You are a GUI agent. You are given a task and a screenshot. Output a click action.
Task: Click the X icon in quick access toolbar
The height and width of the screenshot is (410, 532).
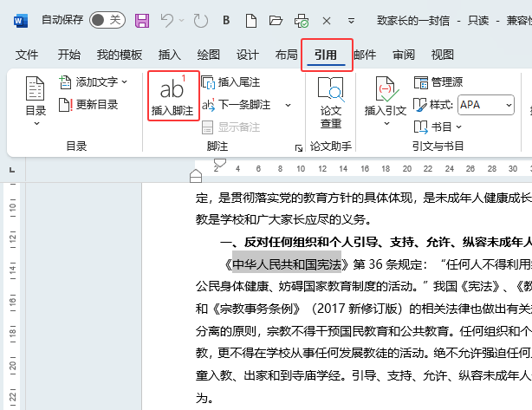pyautogui.click(x=327, y=21)
